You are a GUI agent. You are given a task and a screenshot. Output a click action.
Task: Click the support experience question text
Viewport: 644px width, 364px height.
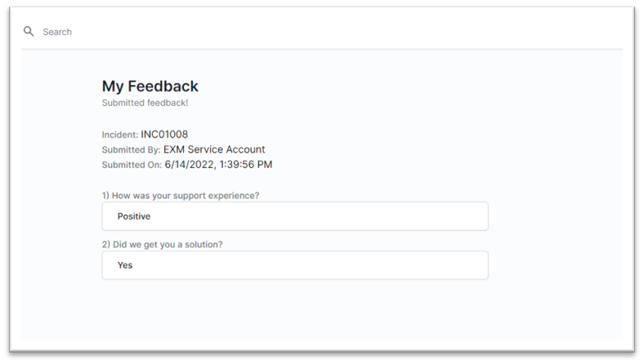coord(181,196)
